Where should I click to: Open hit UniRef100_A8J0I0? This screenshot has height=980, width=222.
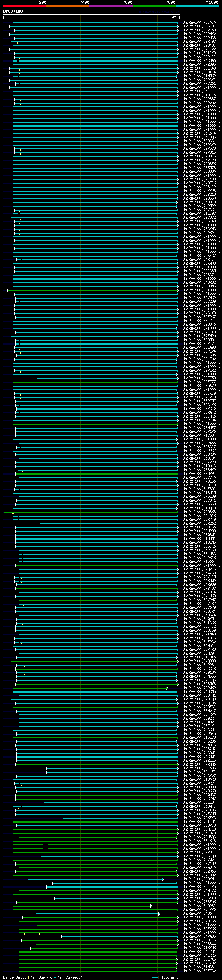click(199, 23)
